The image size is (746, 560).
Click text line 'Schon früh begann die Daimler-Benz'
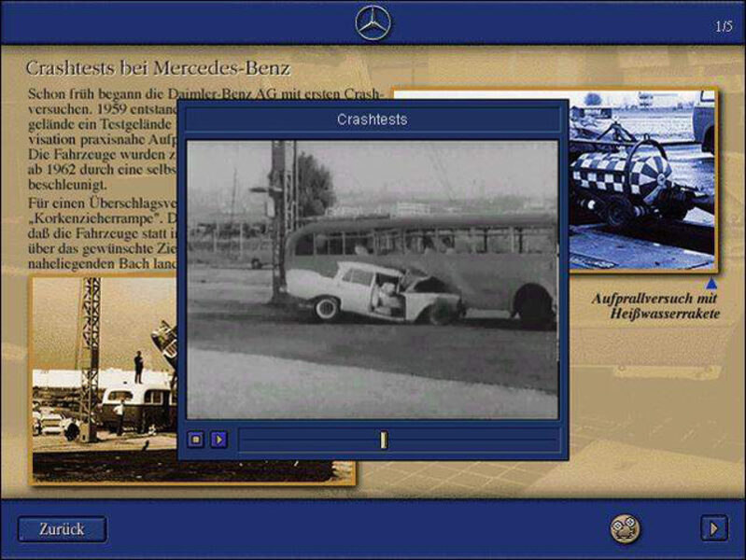(x=205, y=93)
